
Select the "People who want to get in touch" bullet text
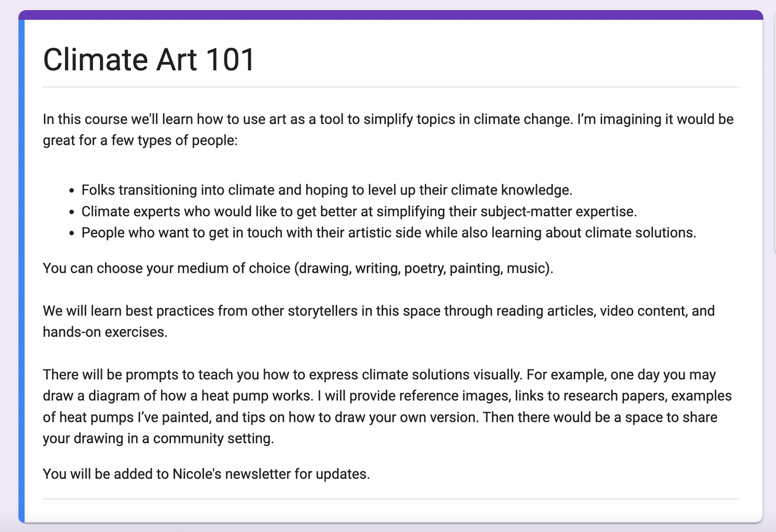(389, 232)
